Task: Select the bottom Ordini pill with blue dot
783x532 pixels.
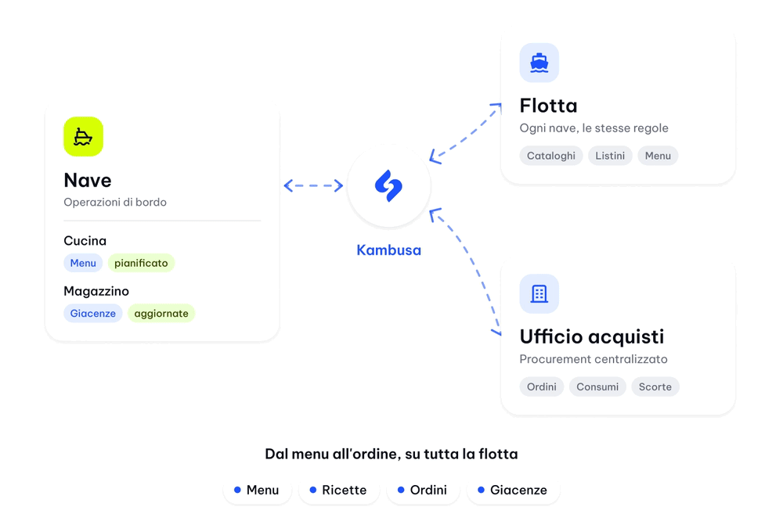Action: tap(423, 490)
